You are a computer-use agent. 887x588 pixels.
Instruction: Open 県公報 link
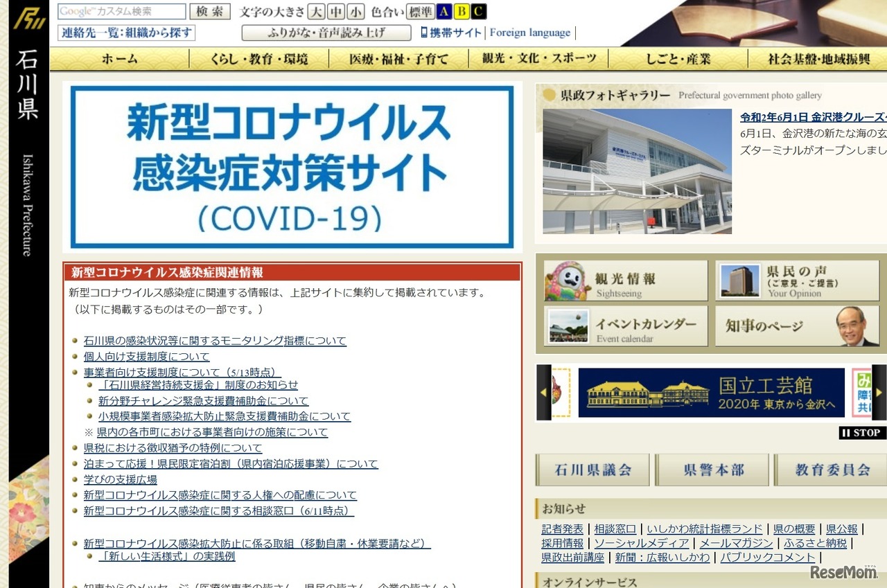coord(841,529)
